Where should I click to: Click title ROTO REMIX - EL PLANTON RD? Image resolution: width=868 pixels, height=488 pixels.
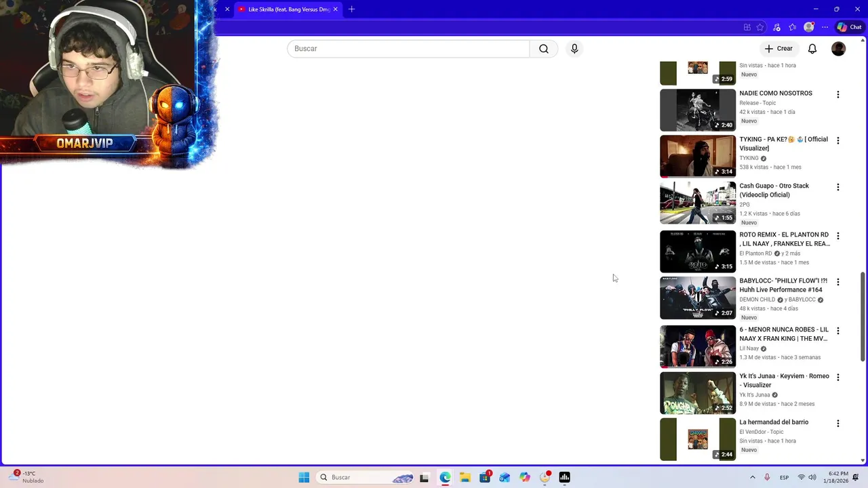[x=785, y=239]
